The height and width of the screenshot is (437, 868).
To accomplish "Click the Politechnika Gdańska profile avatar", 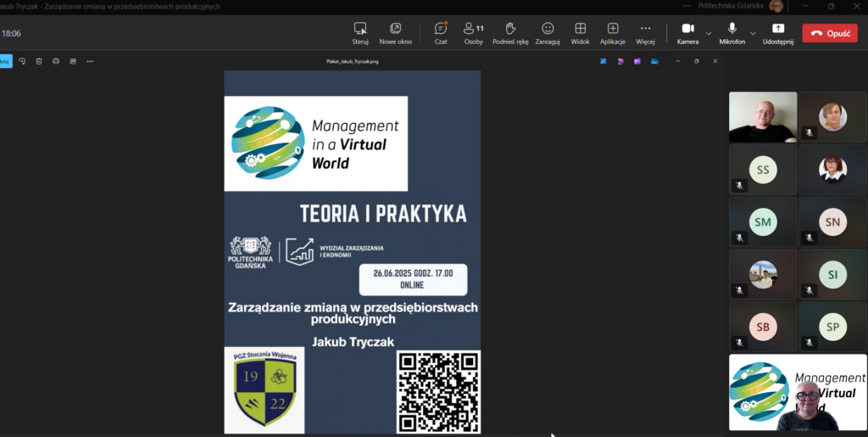I will point(776,6).
